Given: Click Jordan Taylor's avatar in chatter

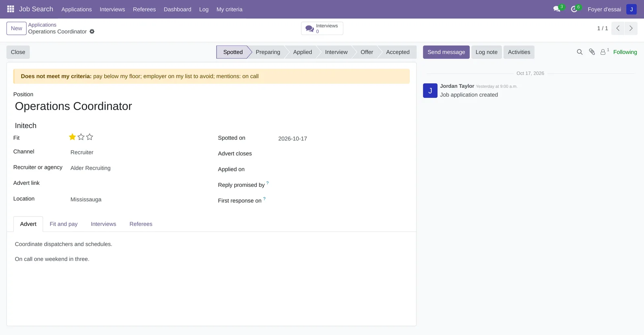Looking at the screenshot, I should coord(430,91).
